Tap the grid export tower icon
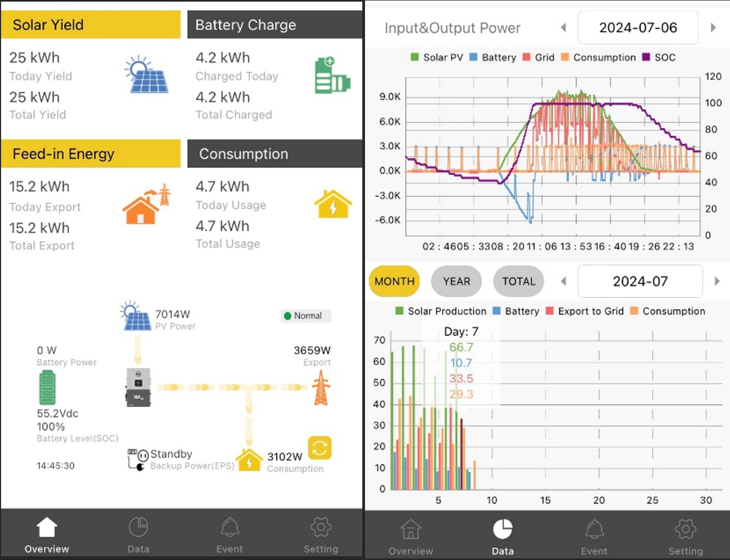Viewport: 730px width, 560px height. pyautogui.click(x=321, y=387)
